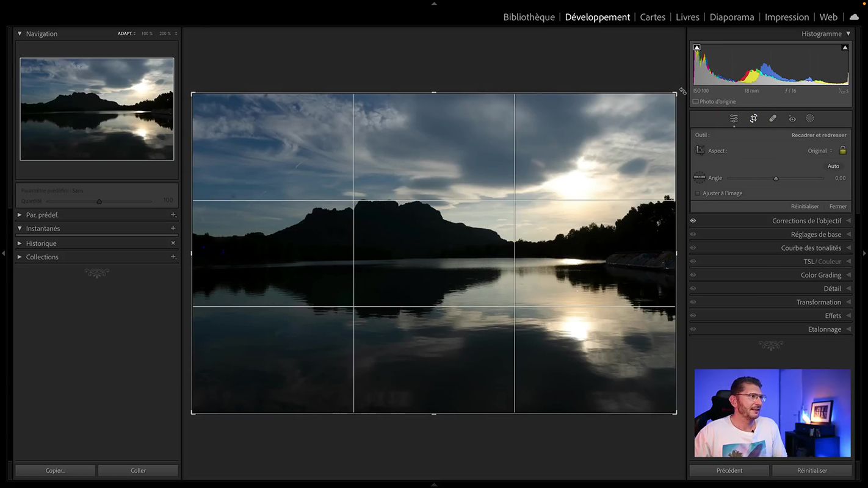Open the Impression module
This screenshot has height=488, width=868.
pyautogui.click(x=786, y=17)
